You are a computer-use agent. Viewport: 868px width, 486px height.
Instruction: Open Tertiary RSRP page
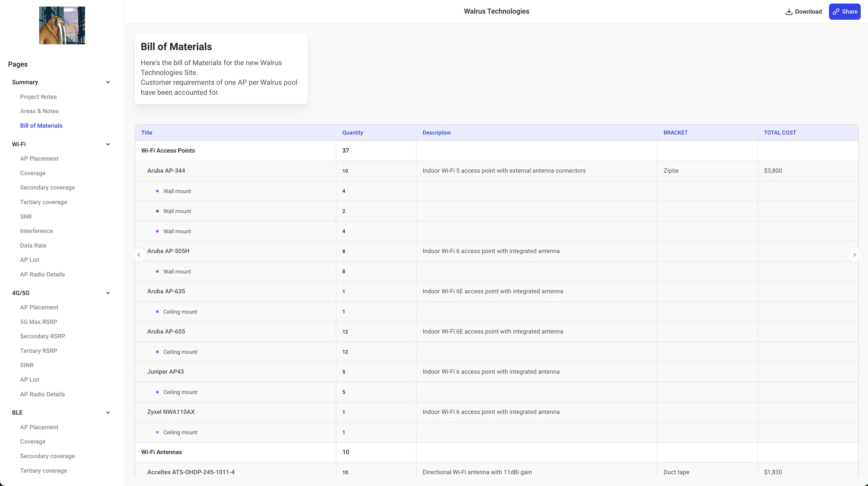(39, 351)
